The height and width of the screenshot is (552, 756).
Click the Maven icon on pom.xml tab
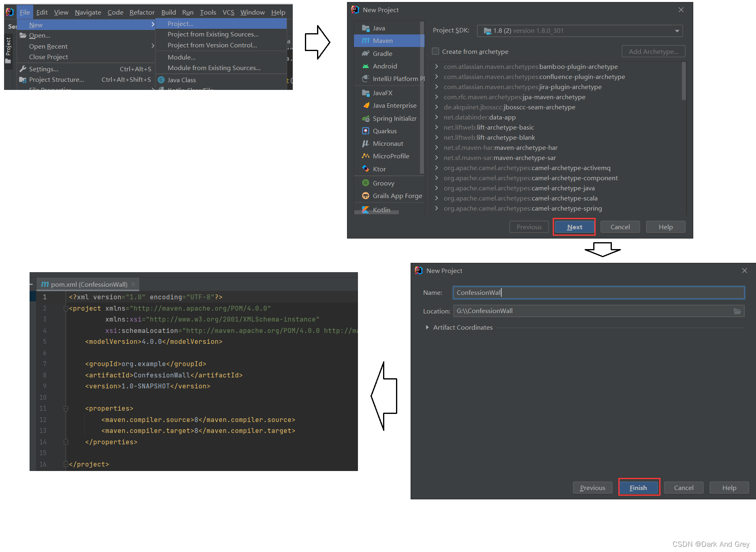click(x=45, y=284)
